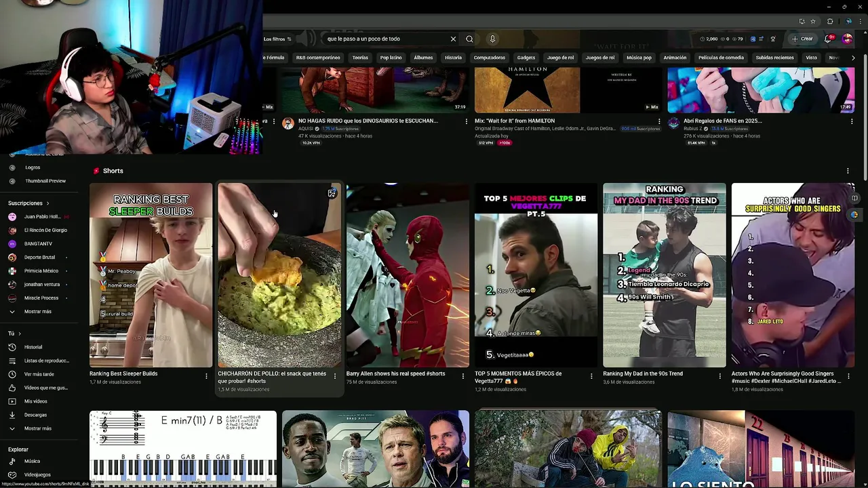Image resolution: width=868 pixels, height=488 pixels.
Task: Open Chrome's three-dot menu
Action: 860,21
